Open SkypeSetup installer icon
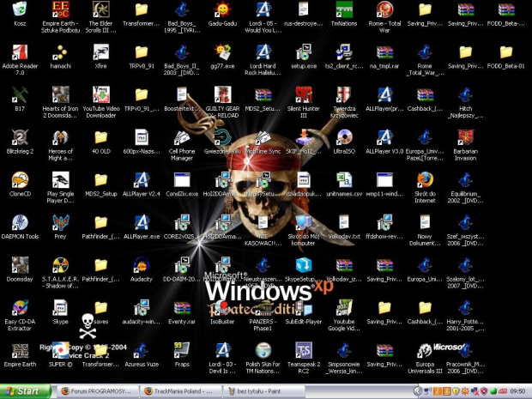Image resolution: width=532 pixels, height=399 pixels. pos(304,265)
